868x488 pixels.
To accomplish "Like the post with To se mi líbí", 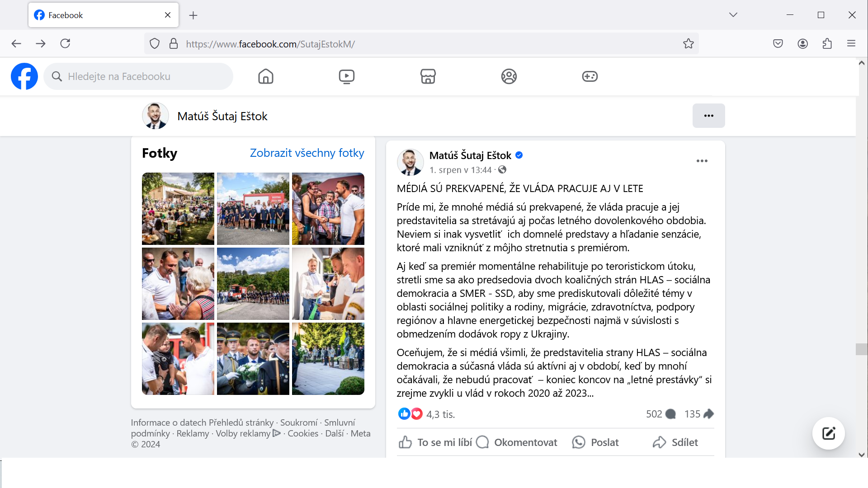I will pyautogui.click(x=435, y=442).
